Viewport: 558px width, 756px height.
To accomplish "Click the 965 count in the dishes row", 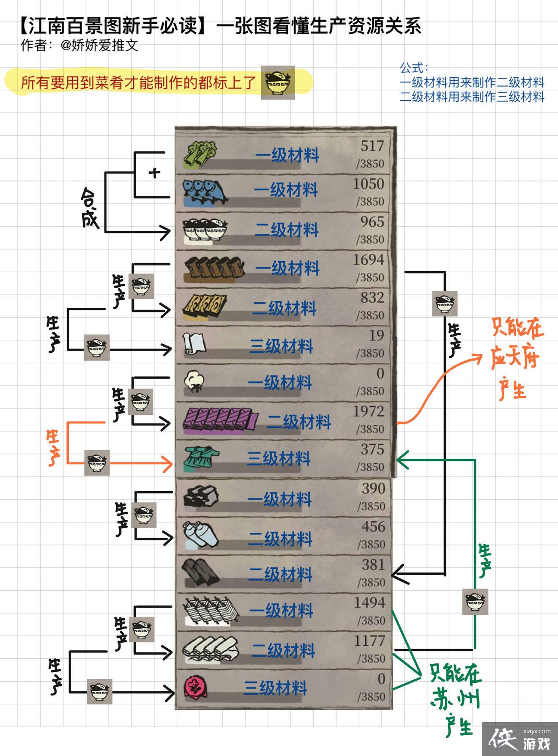I will (372, 222).
